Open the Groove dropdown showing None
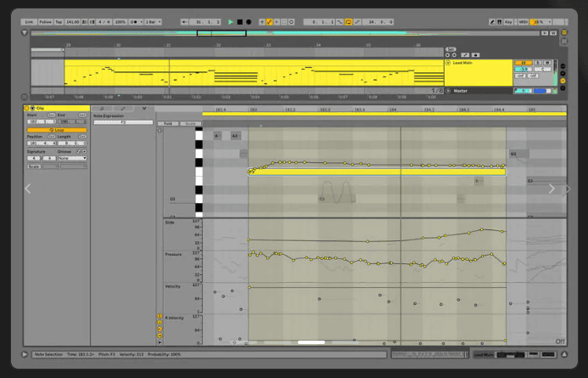Screen dimensions: 588x378 pyautogui.click(x=72, y=158)
